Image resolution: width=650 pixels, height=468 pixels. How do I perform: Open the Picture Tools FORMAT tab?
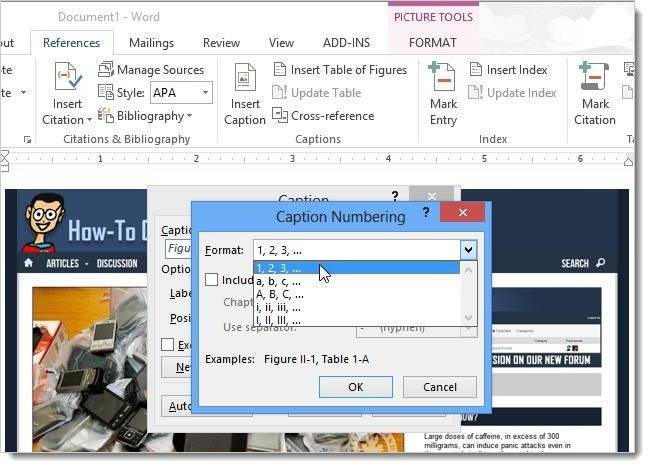point(433,43)
